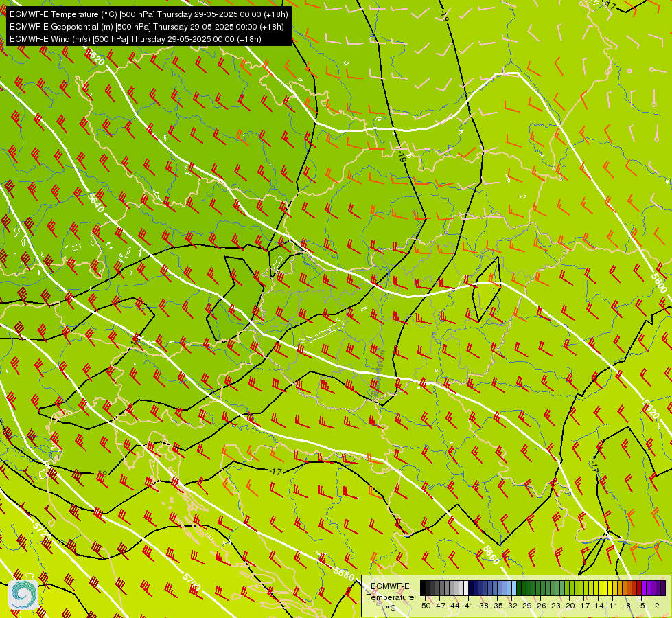This screenshot has width=672, height=618.
Task: Click the -2 value on the legend scale
Action: [x=656, y=606]
